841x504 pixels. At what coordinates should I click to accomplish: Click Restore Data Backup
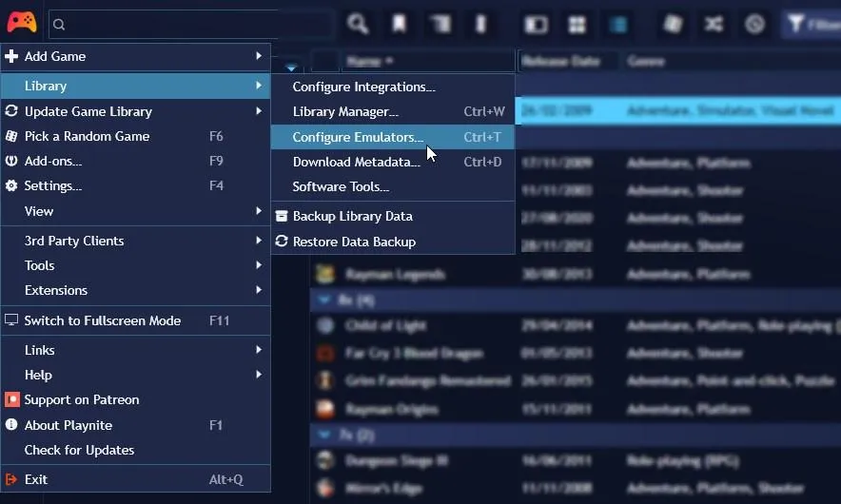393,242
